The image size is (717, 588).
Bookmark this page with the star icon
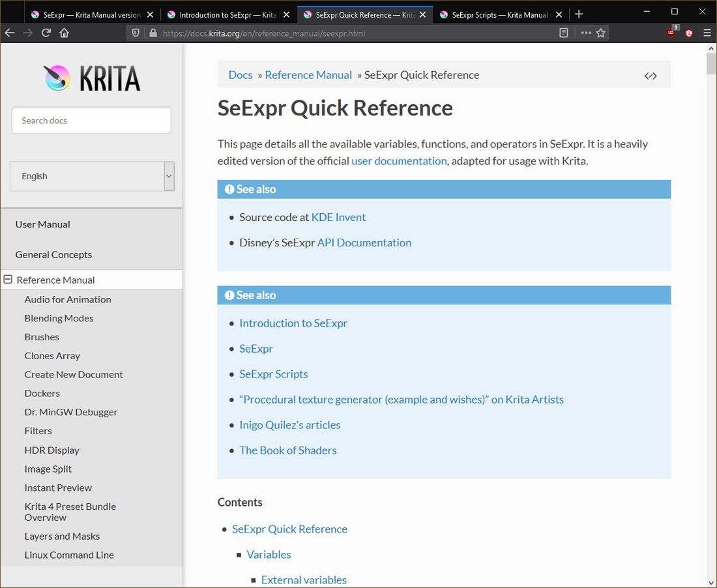[601, 33]
